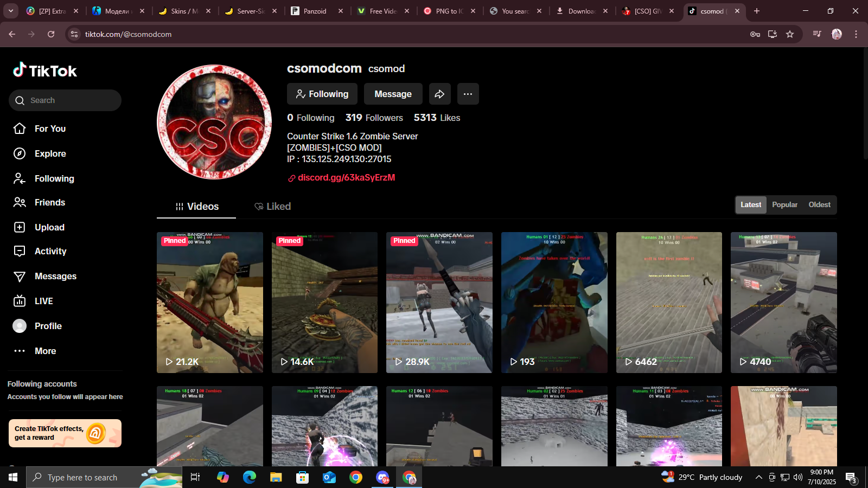Toggle the Following button to unfollow csomodcom
Screen dimensions: 868x488
click(x=322, y=94)
